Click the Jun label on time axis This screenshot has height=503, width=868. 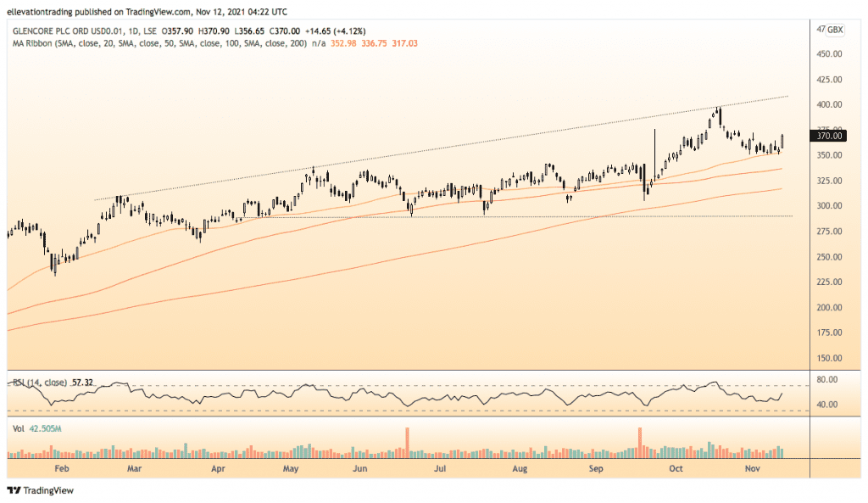click(x=359, y=469)
